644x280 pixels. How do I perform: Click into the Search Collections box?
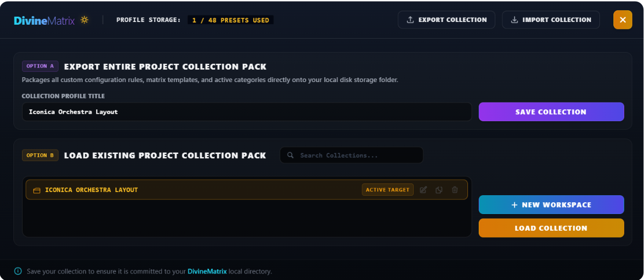(352, 156)
